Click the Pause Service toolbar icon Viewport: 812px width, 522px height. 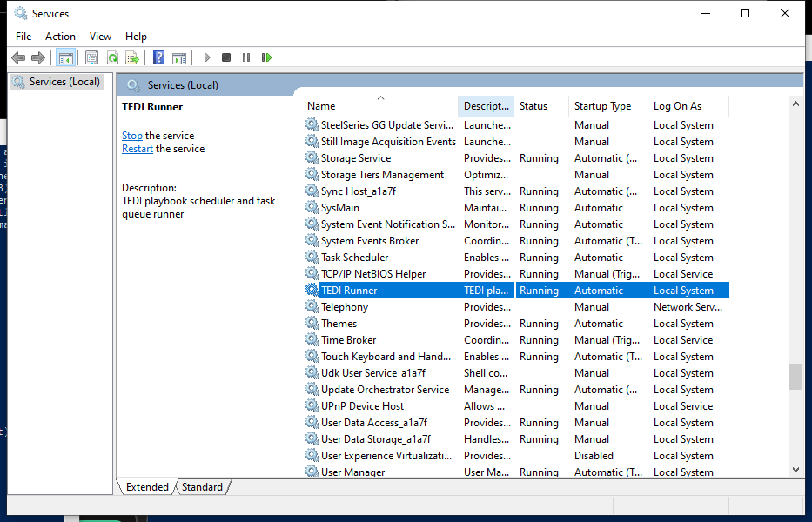(246, 57)
